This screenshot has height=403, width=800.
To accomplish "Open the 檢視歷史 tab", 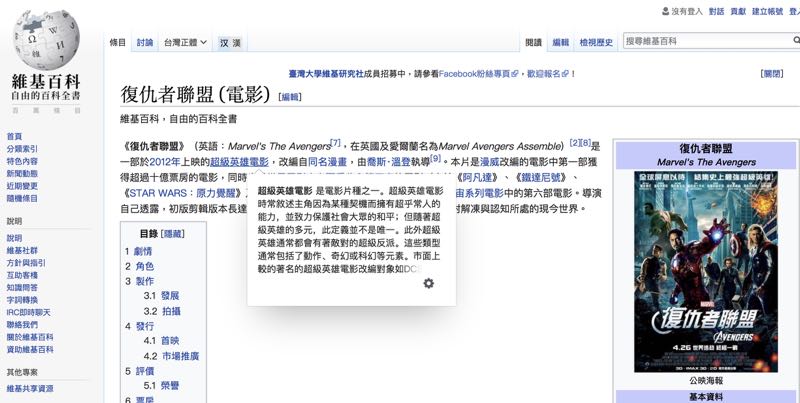I will click(x=596, y=43).
